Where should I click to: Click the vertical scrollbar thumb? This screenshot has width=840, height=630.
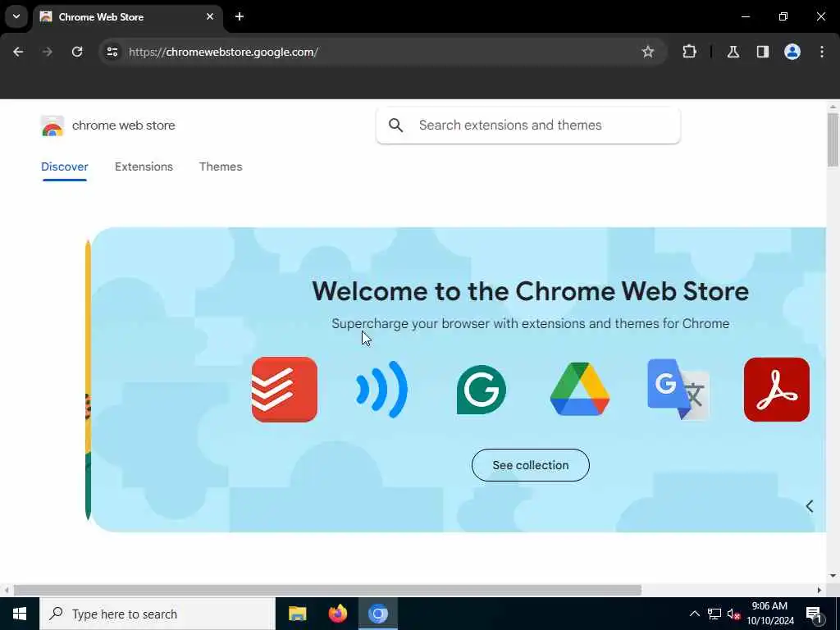832,139
